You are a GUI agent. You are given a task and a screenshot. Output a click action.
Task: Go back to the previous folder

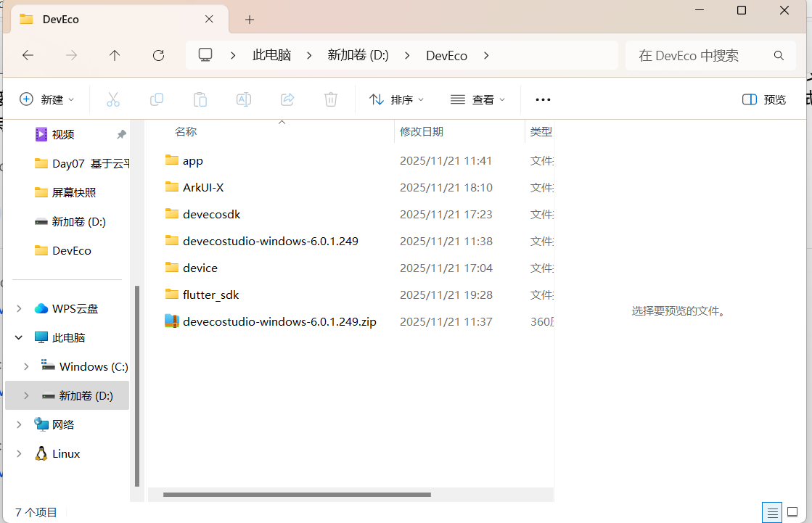coord(28,55)
